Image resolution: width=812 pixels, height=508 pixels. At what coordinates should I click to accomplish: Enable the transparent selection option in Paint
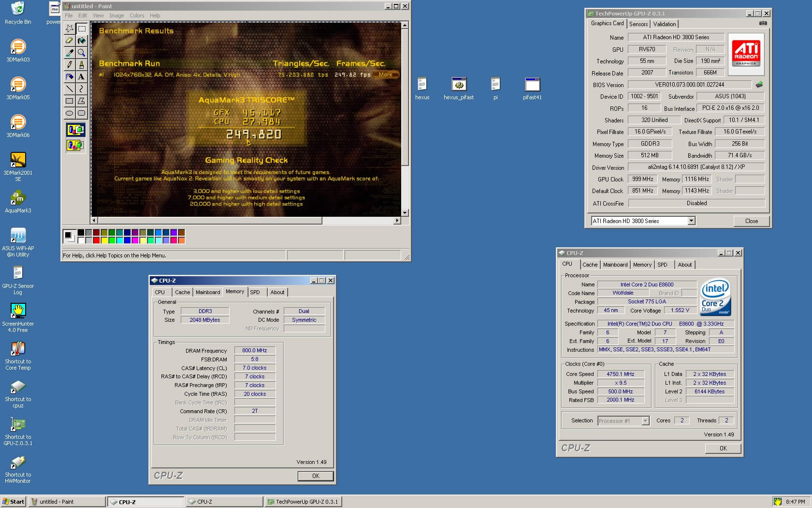pyautogui.click(x=76, y=145)
